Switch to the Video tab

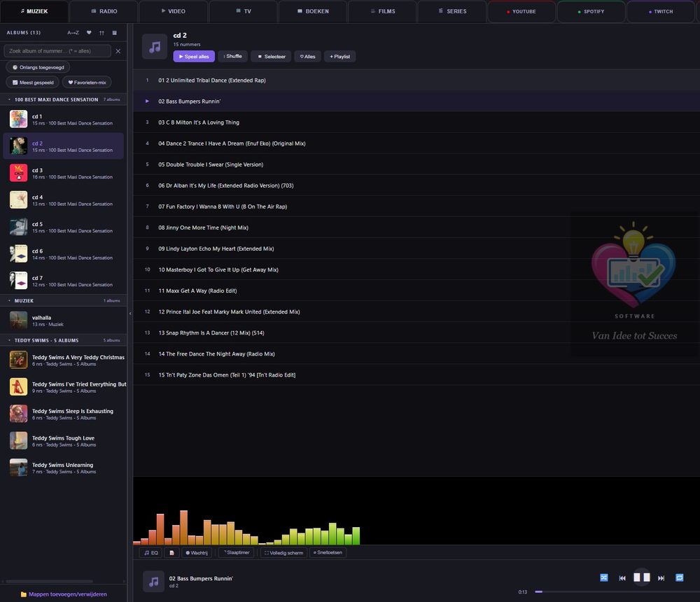pyautogui.click(x=173, y=11)
